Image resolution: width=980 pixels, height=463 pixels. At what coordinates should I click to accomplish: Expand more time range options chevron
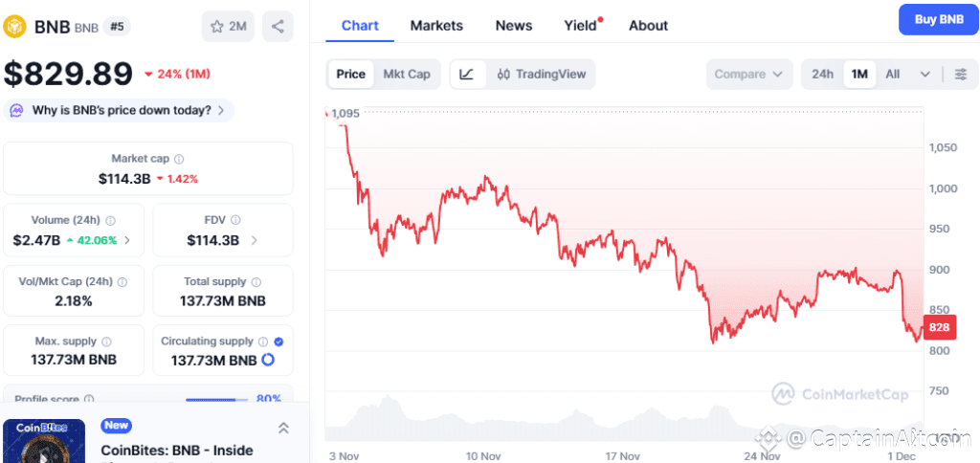pyautogui.click(x=924, y=74)
